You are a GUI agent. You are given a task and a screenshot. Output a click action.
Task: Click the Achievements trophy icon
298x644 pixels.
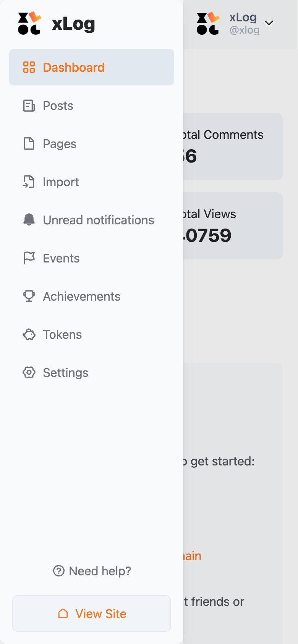pos(29,296)
